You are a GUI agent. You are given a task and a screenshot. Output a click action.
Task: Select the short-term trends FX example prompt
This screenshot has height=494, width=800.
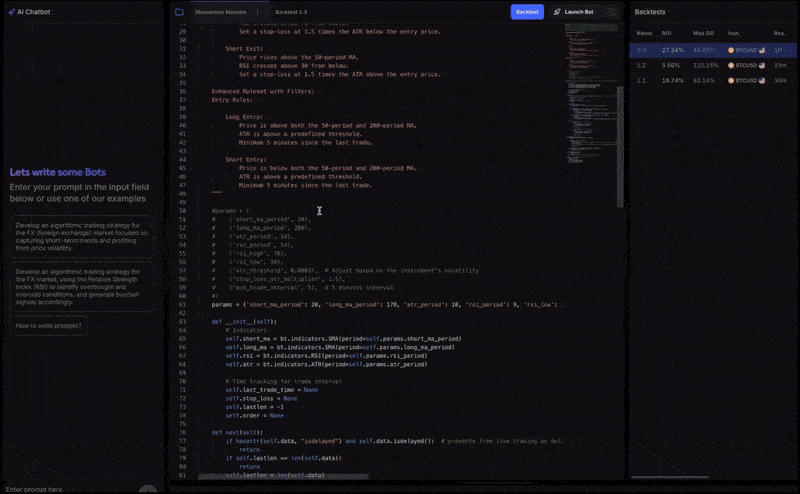(82, 236)
